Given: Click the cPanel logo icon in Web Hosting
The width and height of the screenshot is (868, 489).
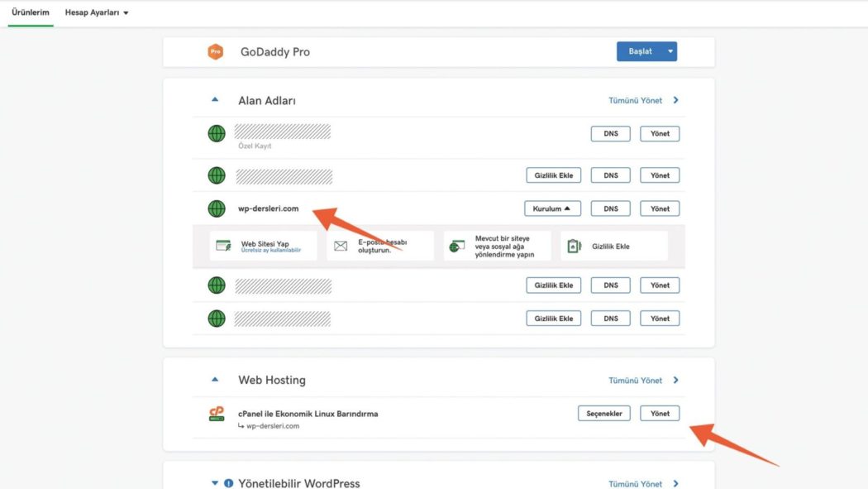Looking at the screenshot, I should click(217, 414).
